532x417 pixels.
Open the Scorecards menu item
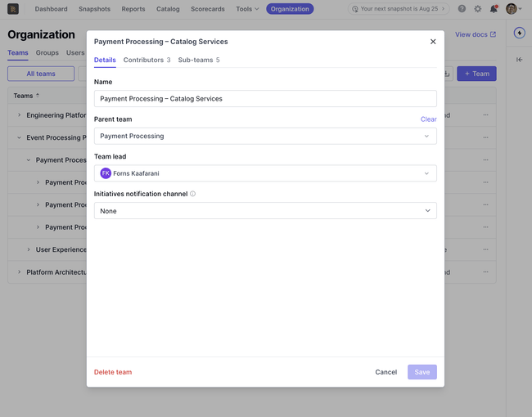tap(208, 9)
